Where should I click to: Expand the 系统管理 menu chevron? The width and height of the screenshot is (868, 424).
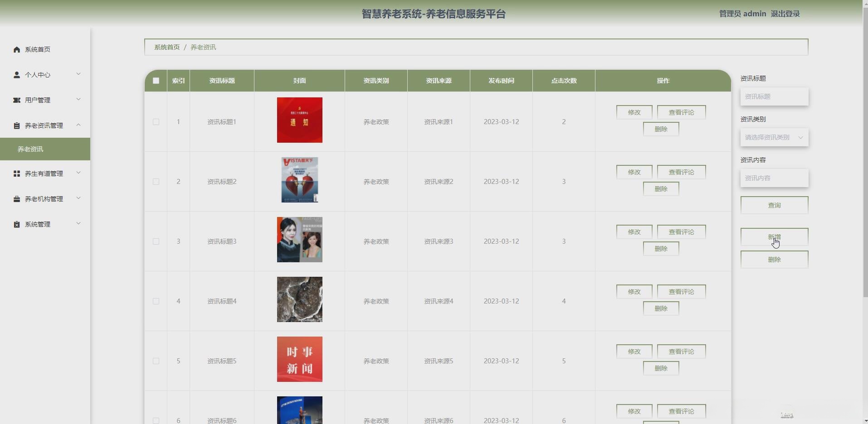pyautogui.click(x=78, y=224)
